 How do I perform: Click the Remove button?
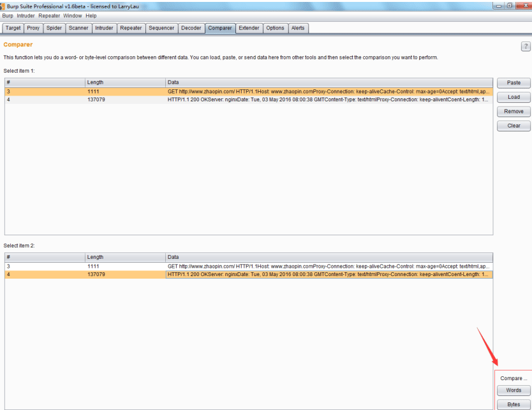click(514, 111)
